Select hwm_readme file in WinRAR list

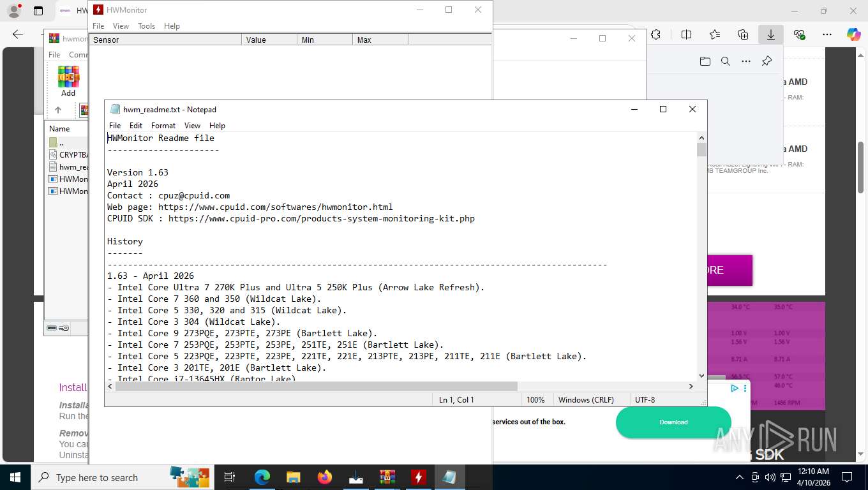point(68,167)
